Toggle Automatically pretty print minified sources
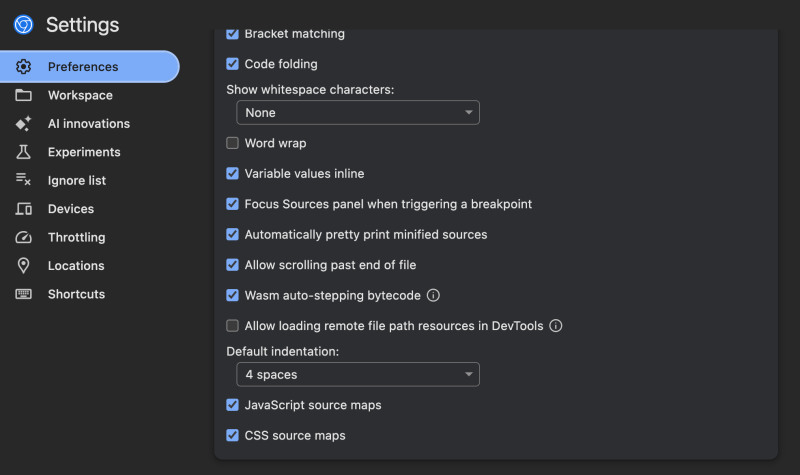This screenshot has width=800, height=475. coord(232,234)
